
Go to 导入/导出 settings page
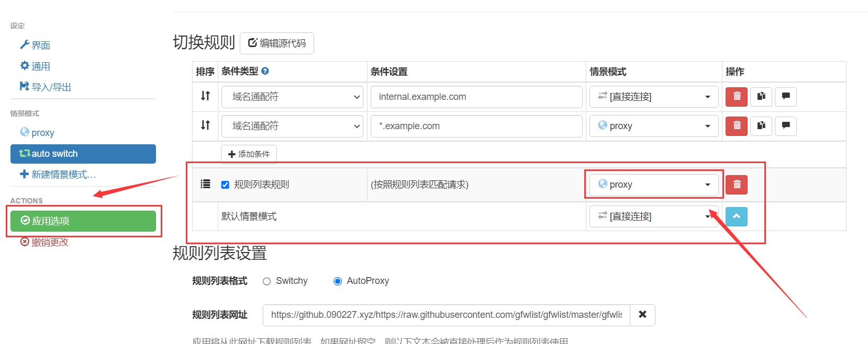pyautogui.click(x=50, y=87)
